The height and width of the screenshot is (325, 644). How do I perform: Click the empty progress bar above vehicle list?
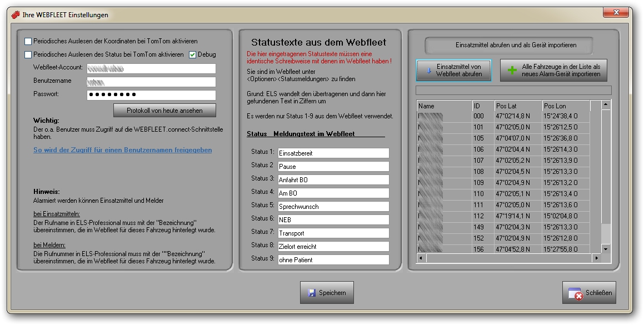point(513,91)
